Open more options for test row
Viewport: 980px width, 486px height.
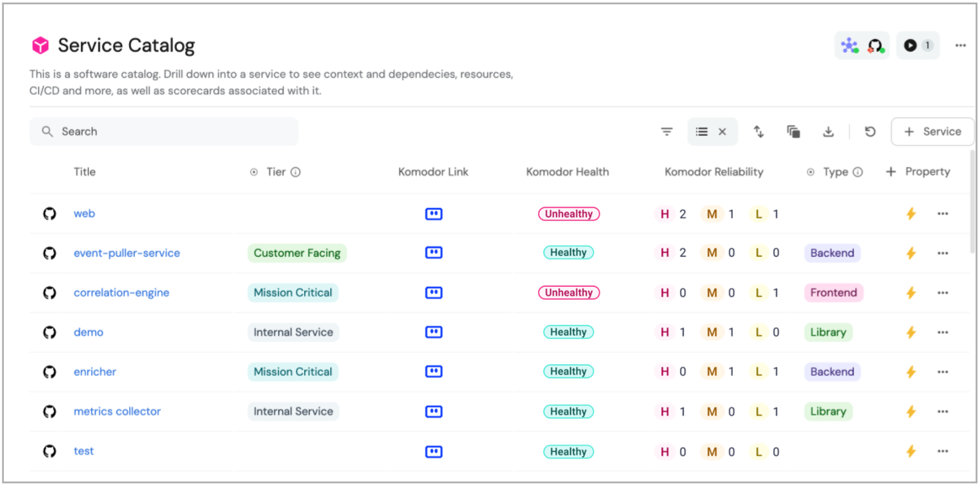click(942, 452)
